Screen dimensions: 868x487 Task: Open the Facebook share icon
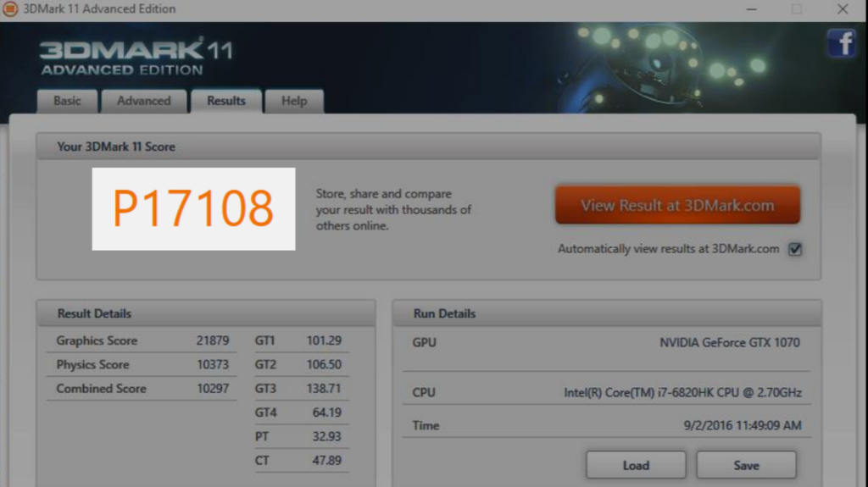tap(842, 44)
